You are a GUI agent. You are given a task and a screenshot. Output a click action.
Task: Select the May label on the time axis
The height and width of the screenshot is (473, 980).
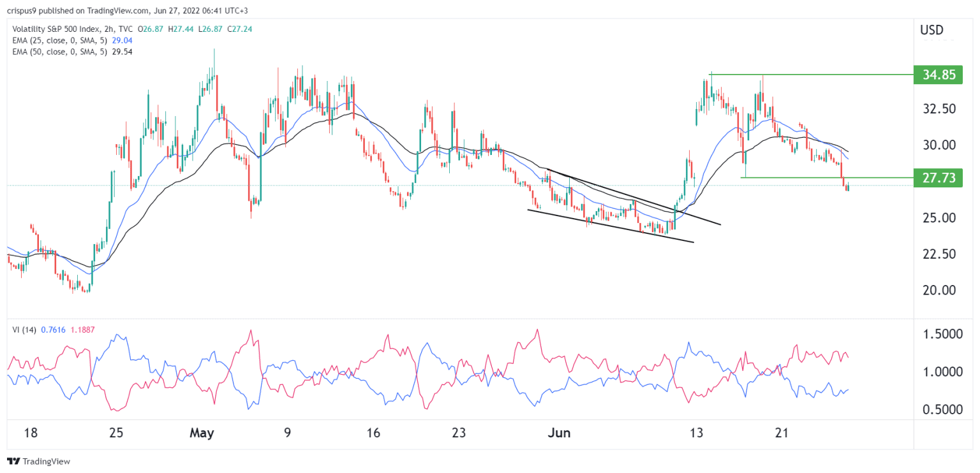pyautogui.click(x=202, y=433)
